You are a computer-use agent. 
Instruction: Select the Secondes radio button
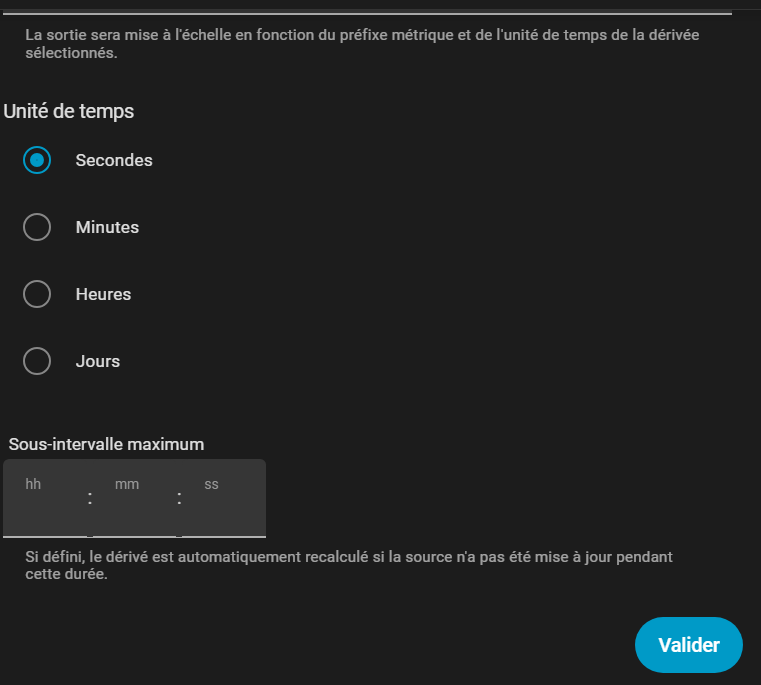[37, 160]
